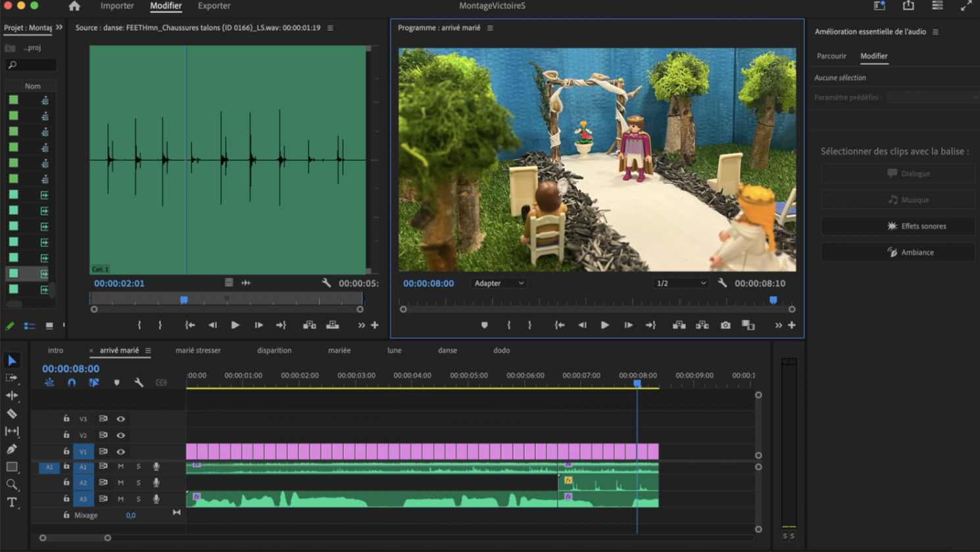
Task: Choose the Ripple Edit tool
Action: tap(12, 396)
